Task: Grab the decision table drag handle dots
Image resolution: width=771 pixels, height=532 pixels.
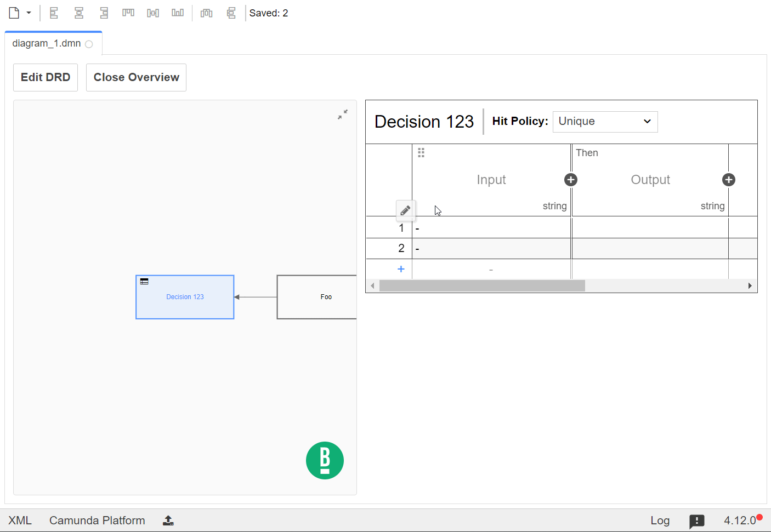Action: (x=421, y=152)
